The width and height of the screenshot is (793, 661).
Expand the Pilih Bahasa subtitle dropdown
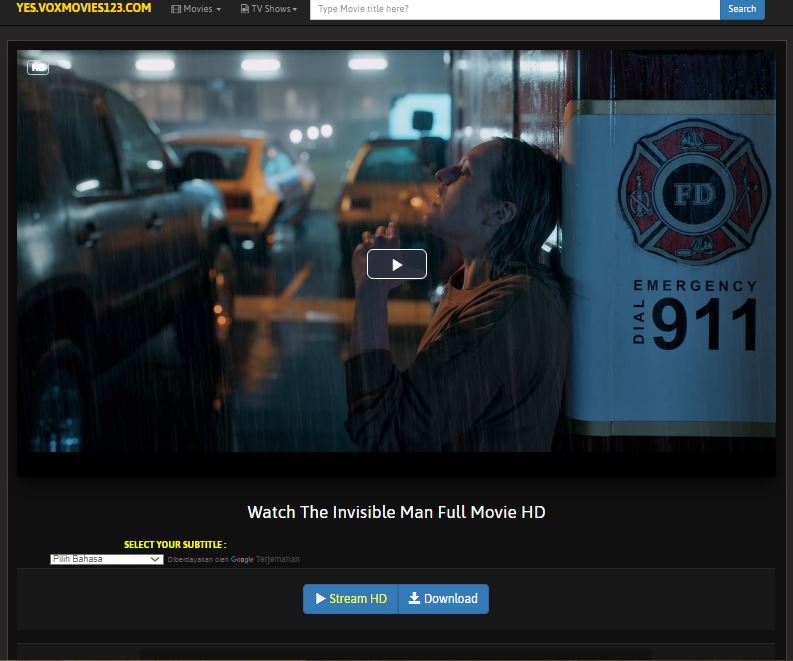(107, 559)
